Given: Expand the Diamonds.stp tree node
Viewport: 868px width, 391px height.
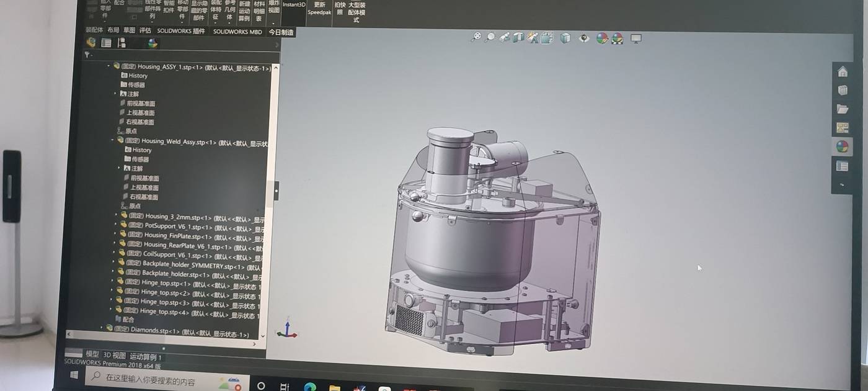Looking at the screenshot, I should point(102,328).
